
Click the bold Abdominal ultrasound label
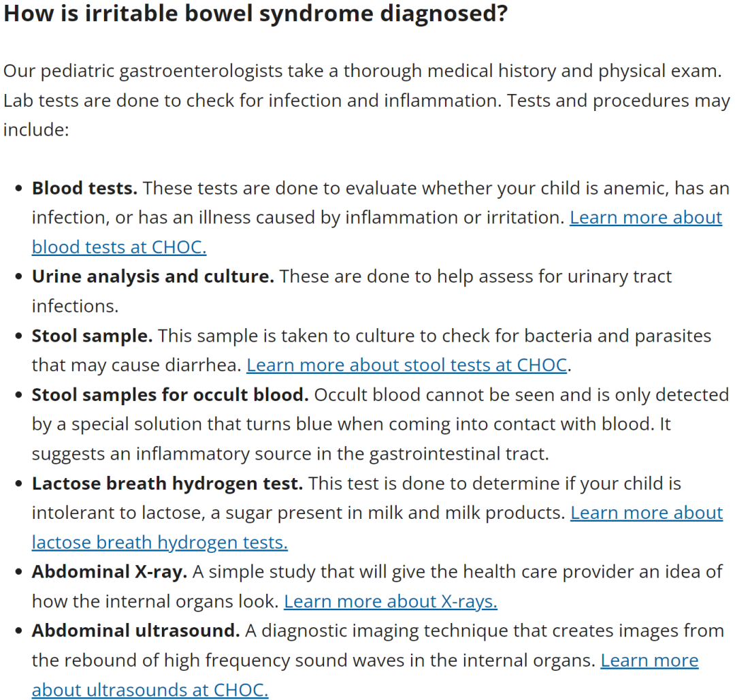(135, 631)
